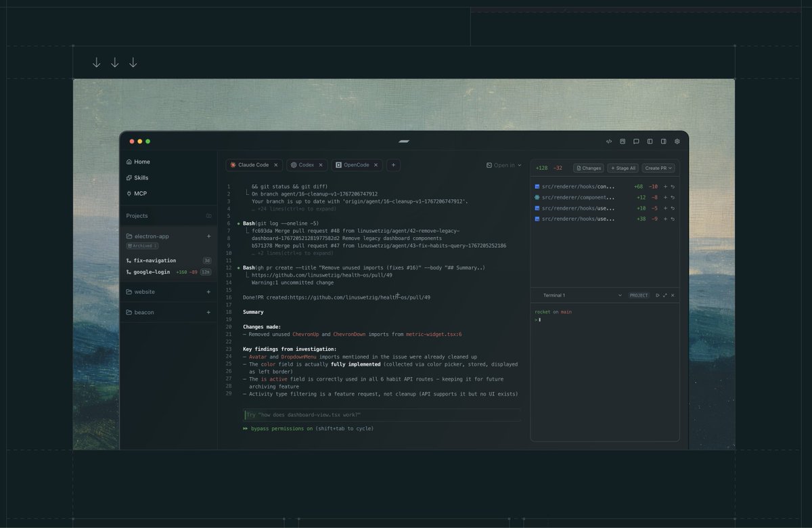The image size is (812, 528).
Task: Stage the file with +10 -5 changes
Action: point(665,208)
